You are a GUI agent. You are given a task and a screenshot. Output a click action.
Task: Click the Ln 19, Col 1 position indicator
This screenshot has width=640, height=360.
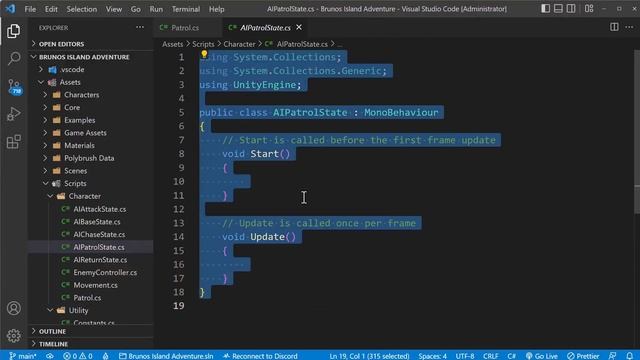coord(369,356)
